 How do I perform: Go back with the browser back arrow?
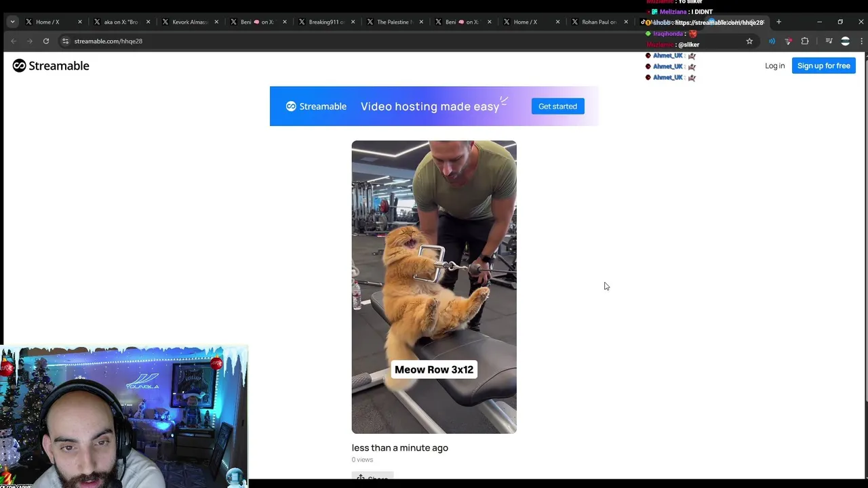pos(14,41)
